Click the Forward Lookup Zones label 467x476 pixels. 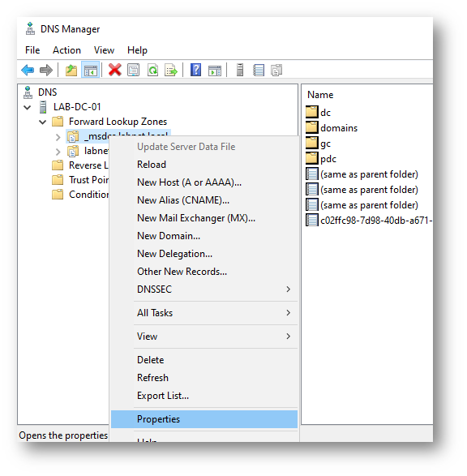click(118, 122)
